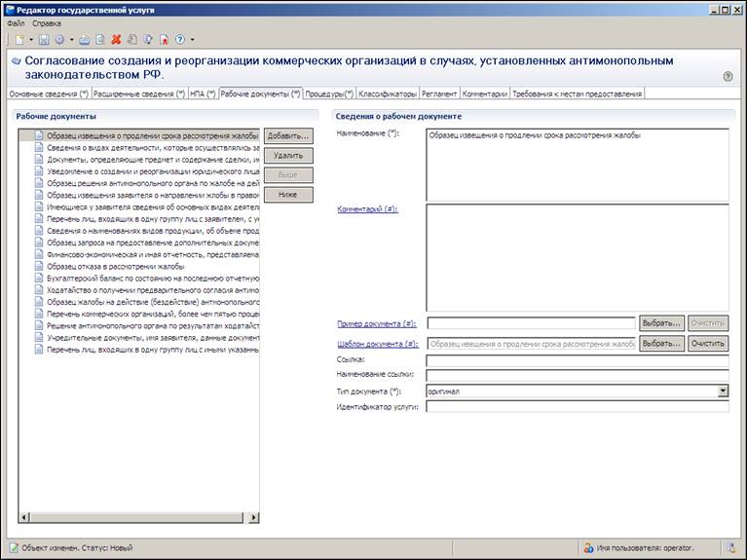
Task: Click Выбрать next to 'Пример документа'
Action: pos(661,323)
